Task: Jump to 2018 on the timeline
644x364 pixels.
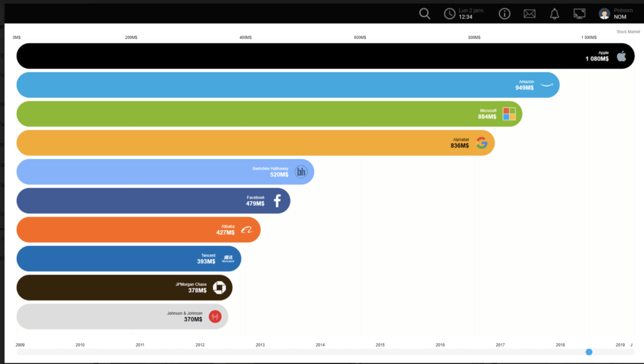Action: (x=560, y=345)
